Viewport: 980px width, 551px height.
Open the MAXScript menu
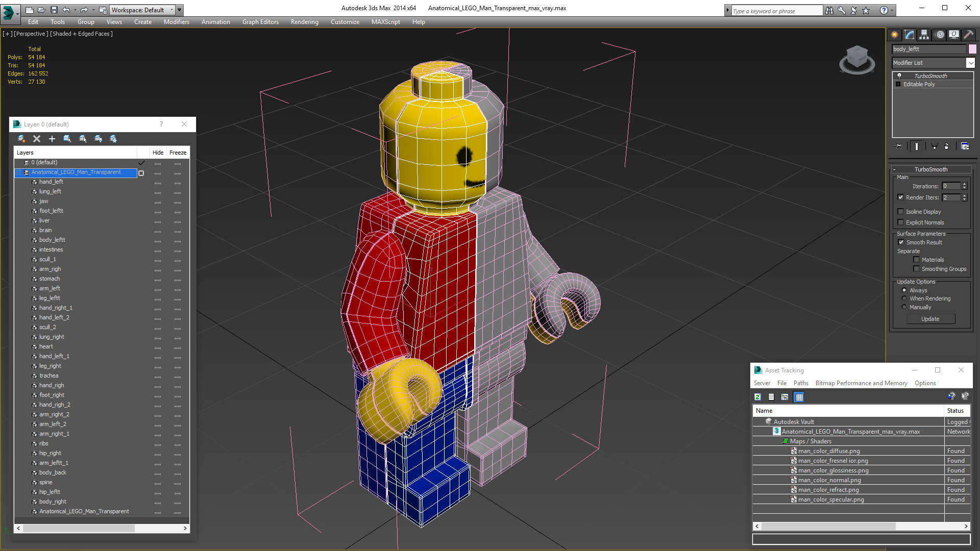point(385,22)
